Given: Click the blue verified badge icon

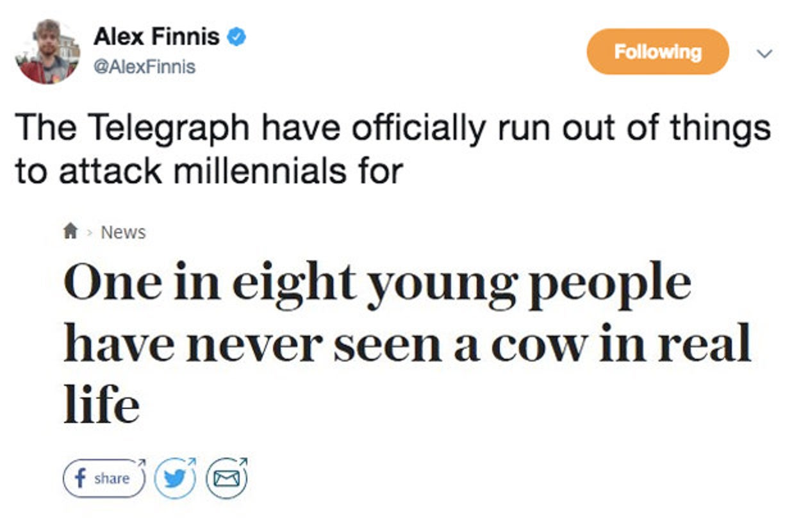Looking at the screenshot, I should pos(237,37).
